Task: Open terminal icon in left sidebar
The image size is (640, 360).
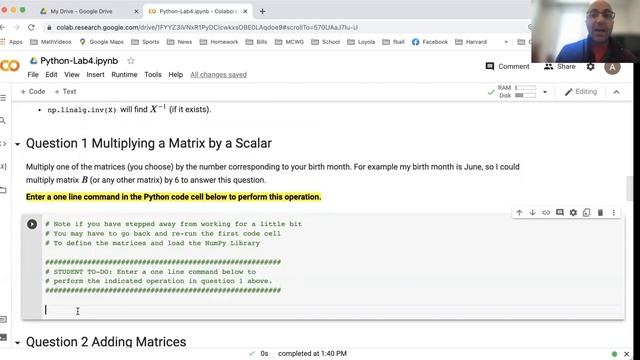Action: coord(3,338)
